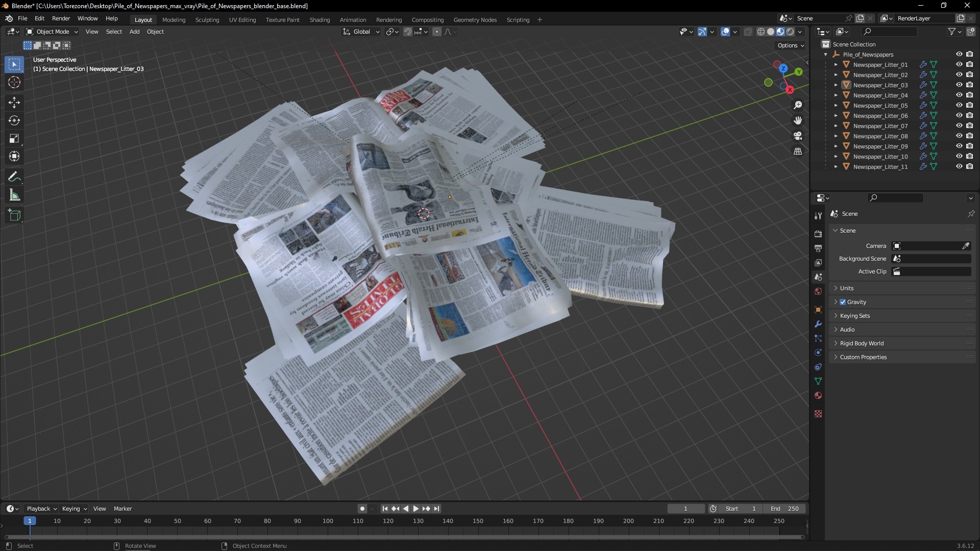Image resolution: width=980 pixels, height=551 pixels.
Task: Toggle camera view icon in viewport
Action: pos(798,136)
